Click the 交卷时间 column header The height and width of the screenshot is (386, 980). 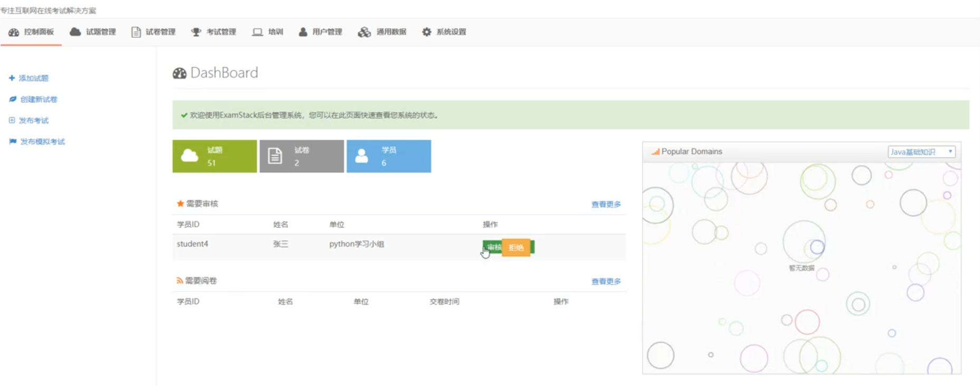tap(444, 302)
